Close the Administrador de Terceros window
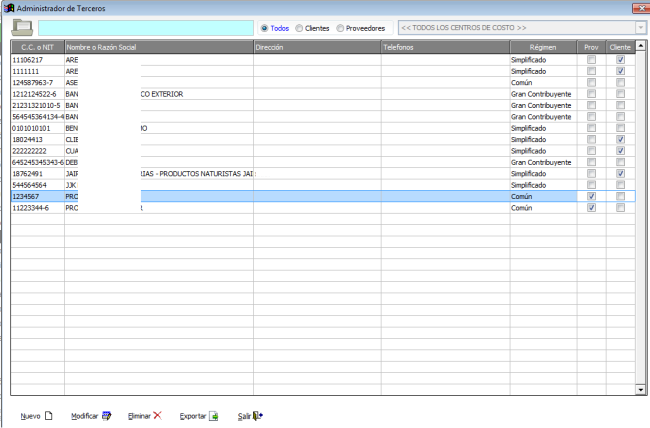This screenshot has width=650, height=428. (x=641, y=8)
